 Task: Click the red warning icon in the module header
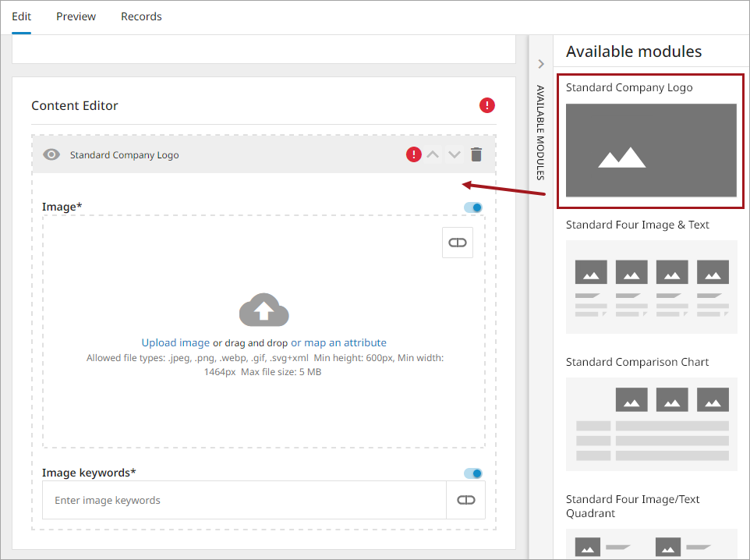[x=414, y=154]
